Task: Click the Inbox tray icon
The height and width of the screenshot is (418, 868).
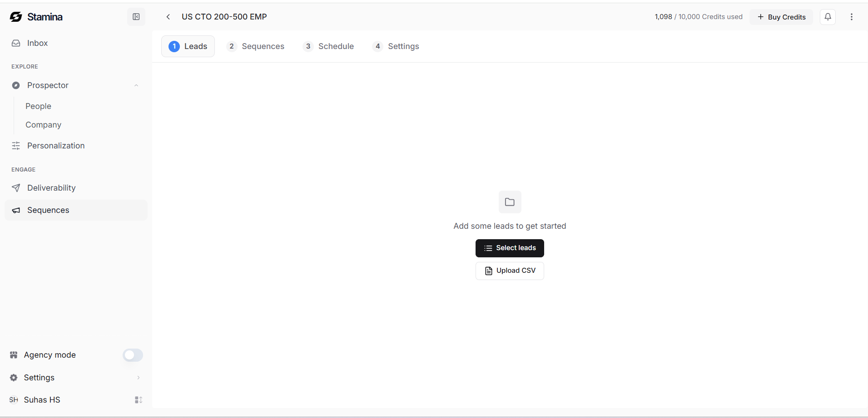Action: click(x=16, y=43)
